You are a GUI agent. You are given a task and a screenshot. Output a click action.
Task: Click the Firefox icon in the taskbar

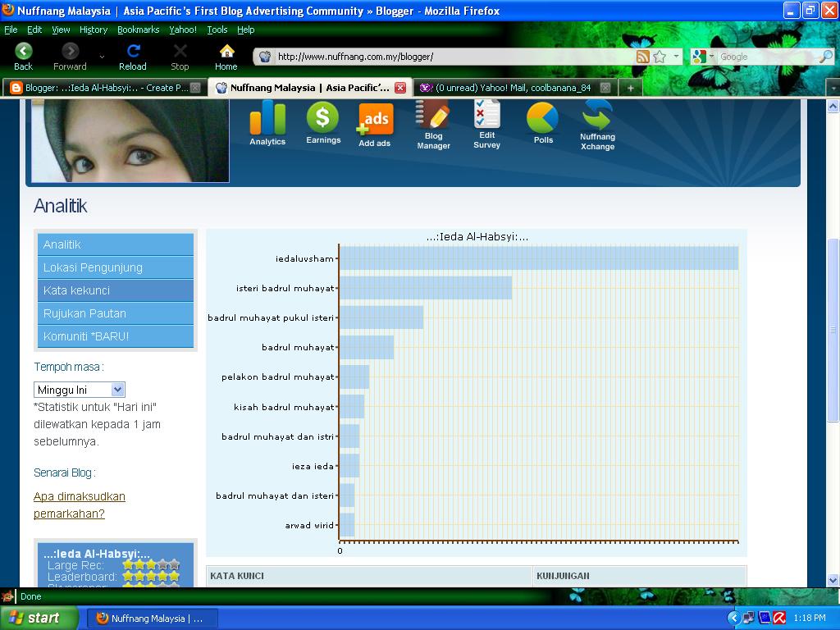102,619
